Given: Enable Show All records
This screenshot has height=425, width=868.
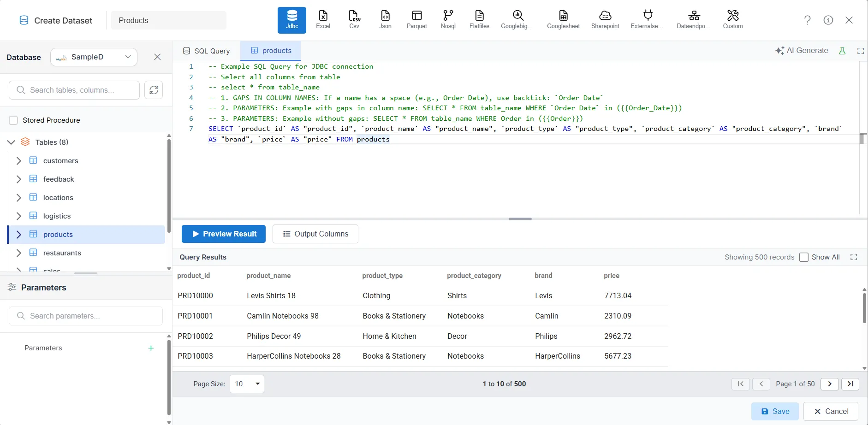Looking at the screenshot, I should tap(804, 257).
